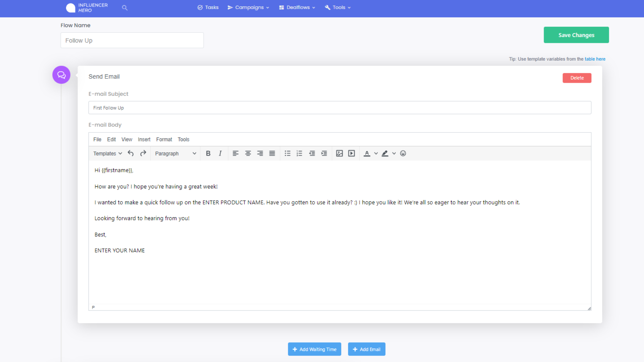Screen dimensions: 644x362
Task: Apply highlight color with marker icon
Action: click(385, 153)
